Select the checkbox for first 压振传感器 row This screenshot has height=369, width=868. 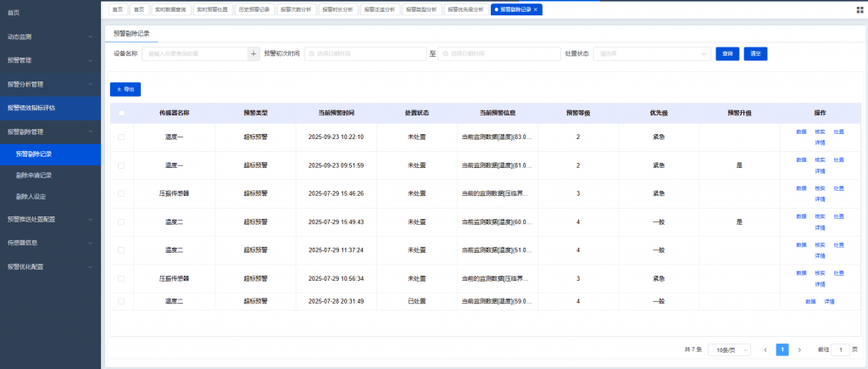[121, 193]
